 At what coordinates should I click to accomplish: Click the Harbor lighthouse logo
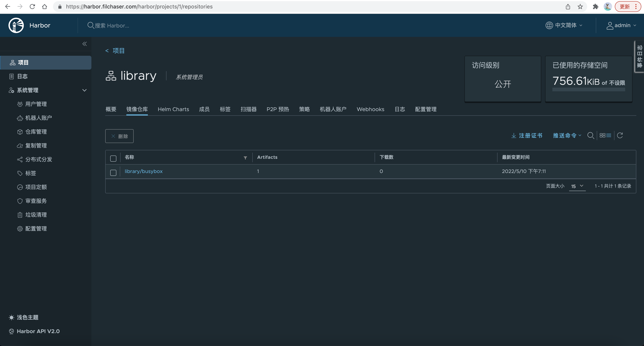click(16, 25)
